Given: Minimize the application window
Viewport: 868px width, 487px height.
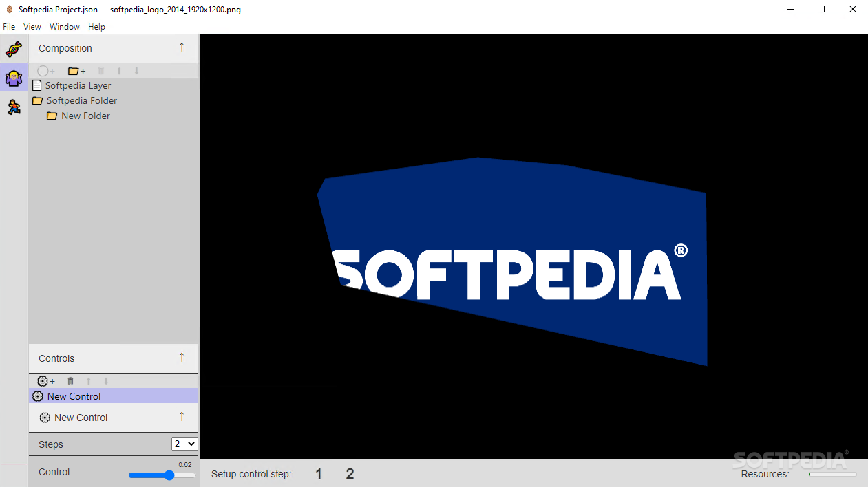Looking at the screenshot, I should pos(790,10).
